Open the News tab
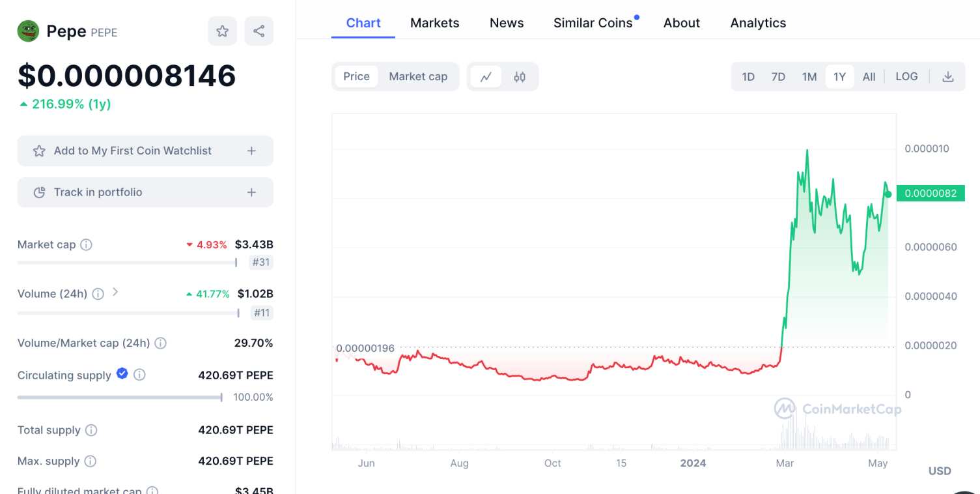Viewport: 980px width, 494px height. coord(507,23)
